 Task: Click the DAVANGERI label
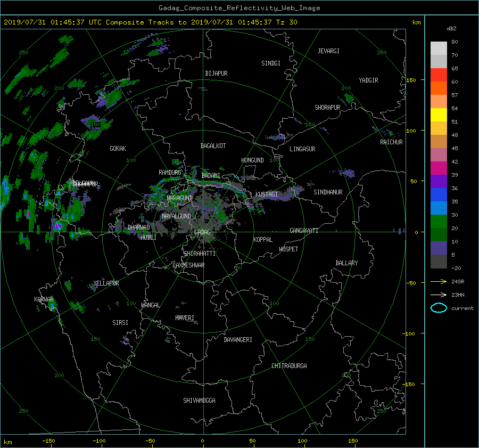[x=238, y=340]
